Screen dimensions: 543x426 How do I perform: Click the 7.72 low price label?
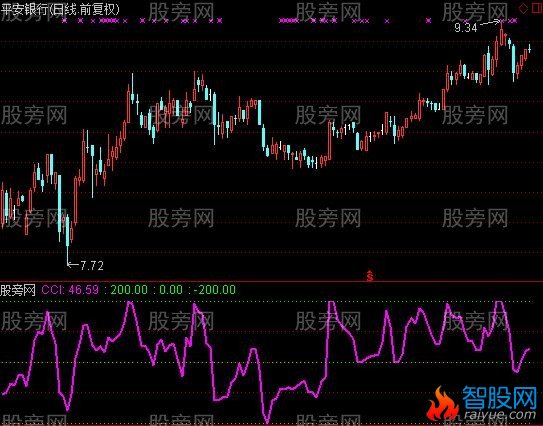(92, 266)
